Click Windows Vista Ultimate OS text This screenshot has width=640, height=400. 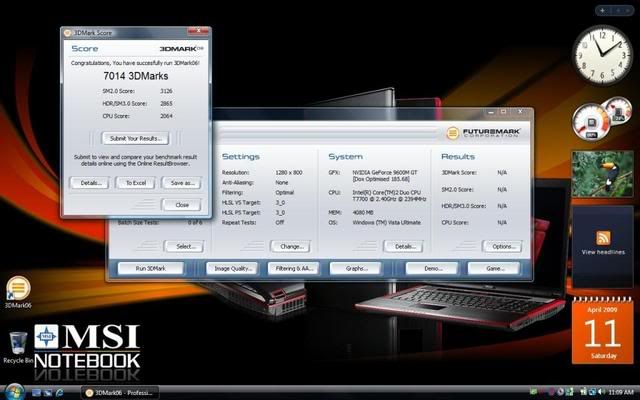(x=387, y=222)
